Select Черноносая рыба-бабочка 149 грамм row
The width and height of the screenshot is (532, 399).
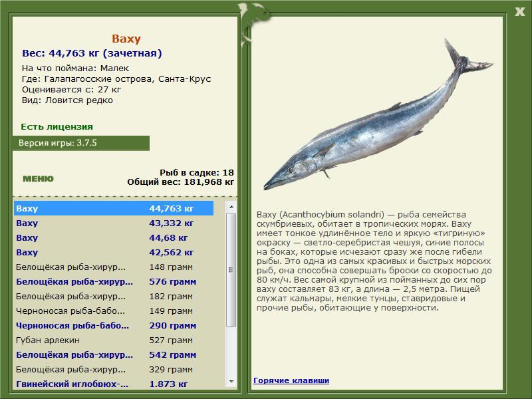pyautogui.click(x=114, y=311)
